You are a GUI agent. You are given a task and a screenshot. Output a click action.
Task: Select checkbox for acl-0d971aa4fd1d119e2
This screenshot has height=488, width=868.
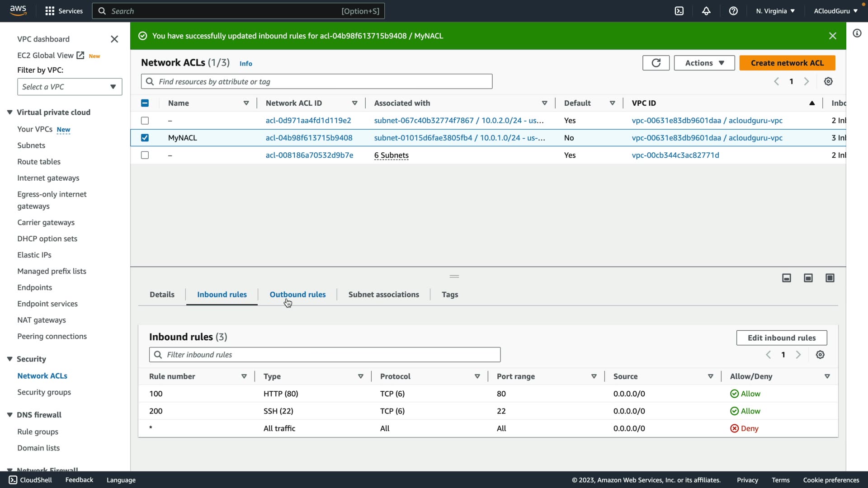pyautogui.click(x=145, y=121)
